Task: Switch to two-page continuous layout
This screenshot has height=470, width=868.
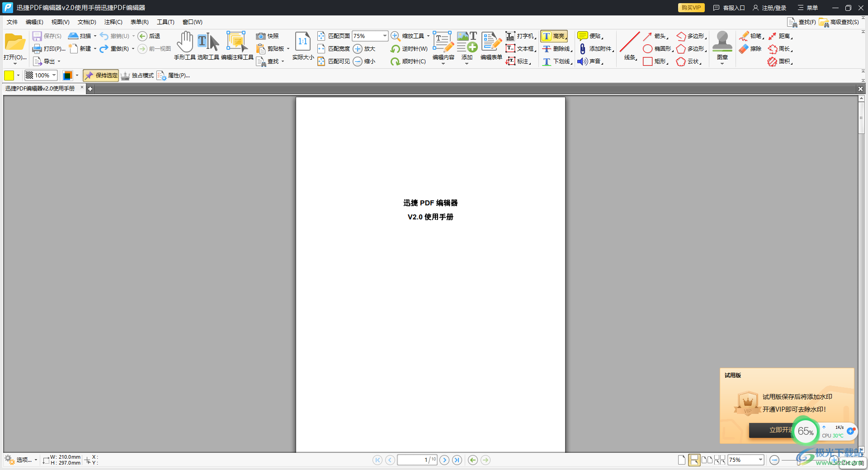Action: (x=720, y=460)
